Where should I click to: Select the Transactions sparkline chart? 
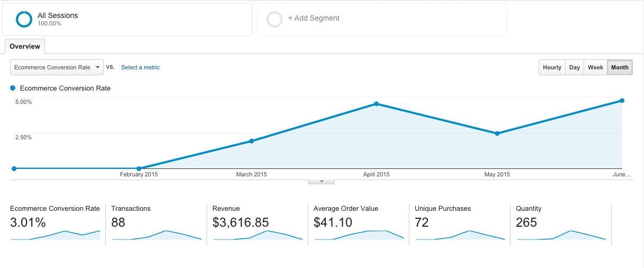[157, 235]
